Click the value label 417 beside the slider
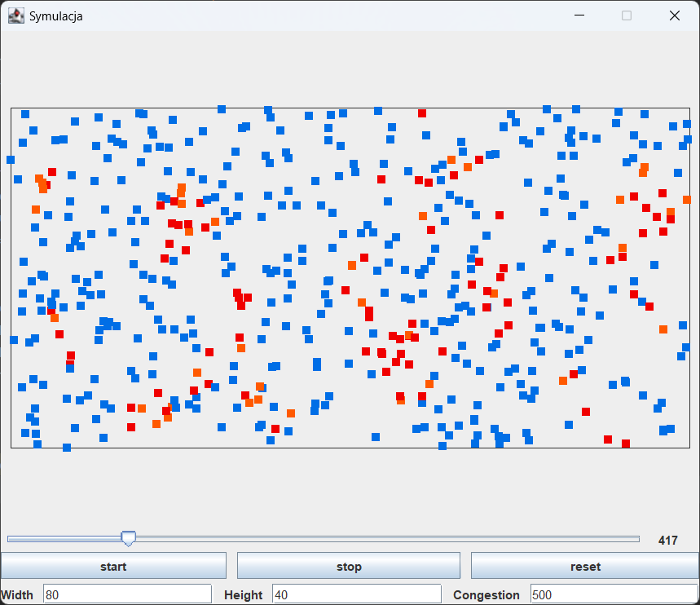The image size is (700, 605). (667, 540)
